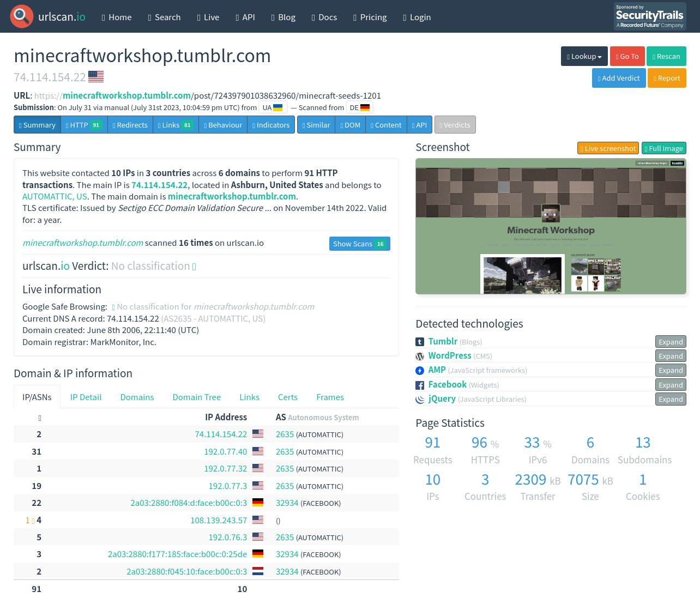Open the Live menu item

[x=208, y=17]
